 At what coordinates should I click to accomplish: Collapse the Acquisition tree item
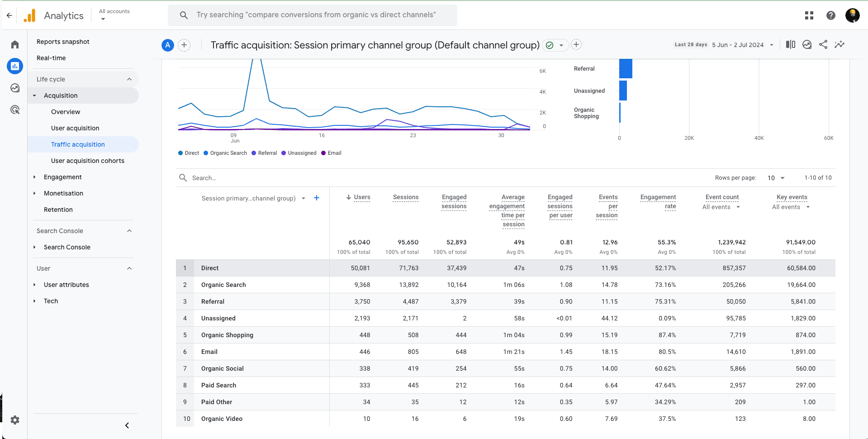[x=34, y=95]
